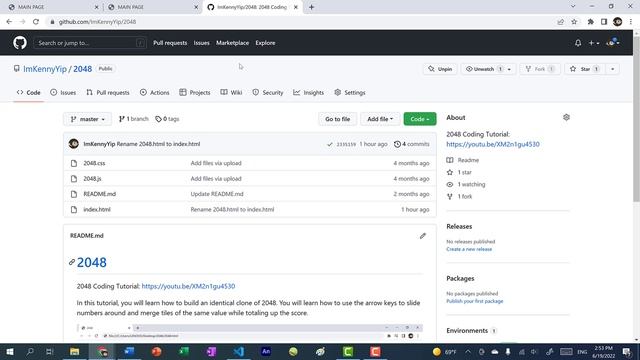The width and height of the screenshot is (640, 360).
Task: Click Publish your first package link
Action: click(475, 301)
